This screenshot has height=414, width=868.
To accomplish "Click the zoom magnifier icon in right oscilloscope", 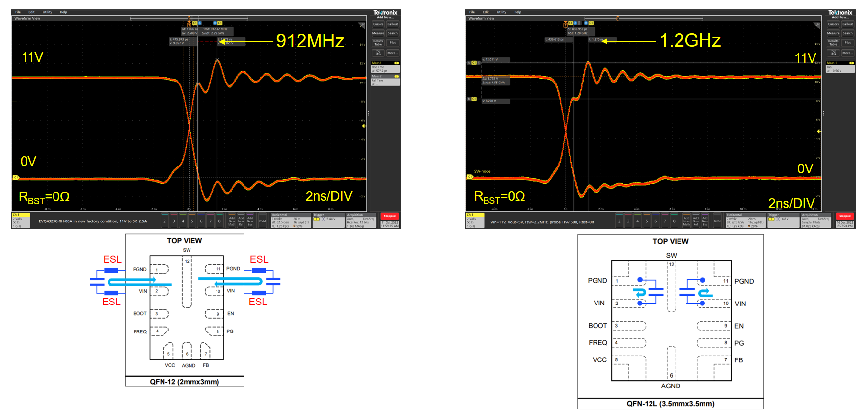I will pyautogui.click(x=833, y=53).
